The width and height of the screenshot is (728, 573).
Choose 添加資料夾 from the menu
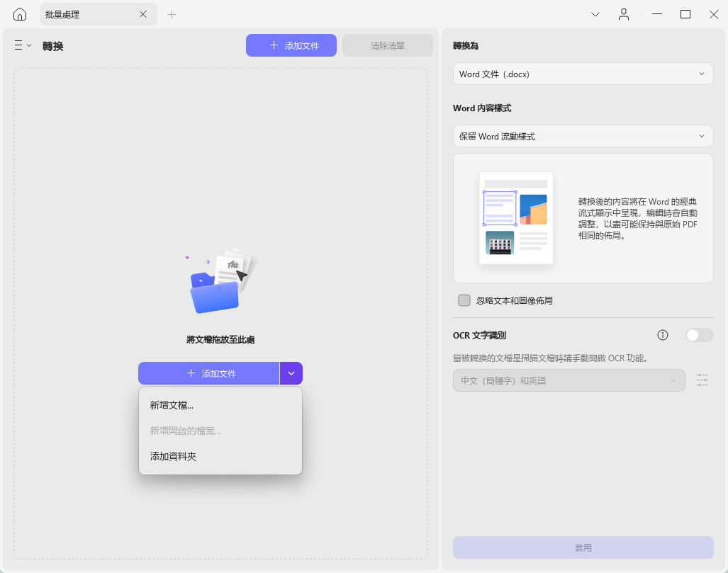coord(220,456)
